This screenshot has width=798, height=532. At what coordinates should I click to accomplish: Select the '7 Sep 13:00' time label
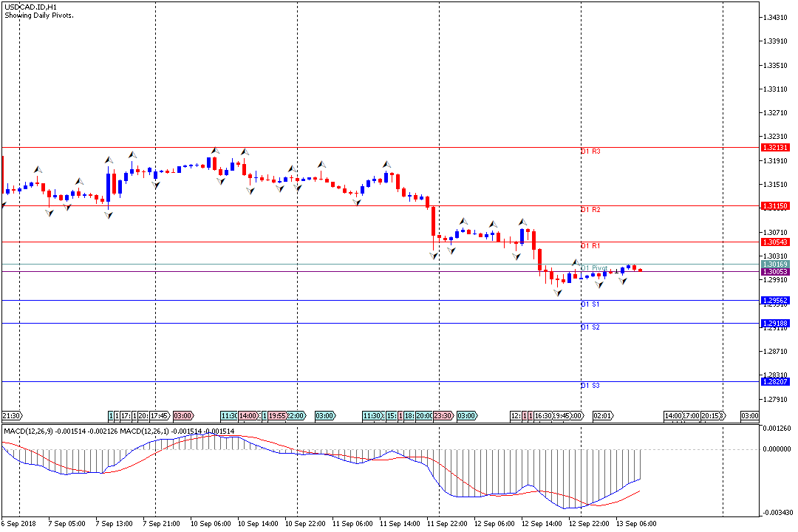pyautogui.click(x=114, y=524)
